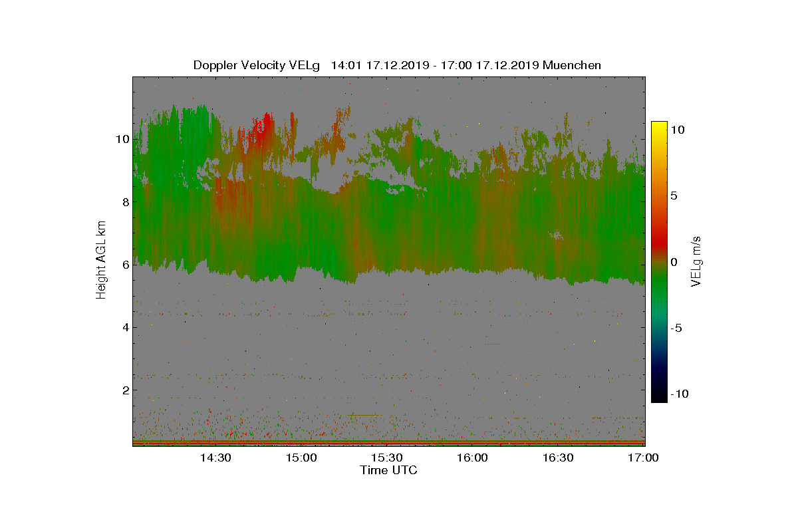Click the colorbar value -5 label

click(x=676, y=328)
